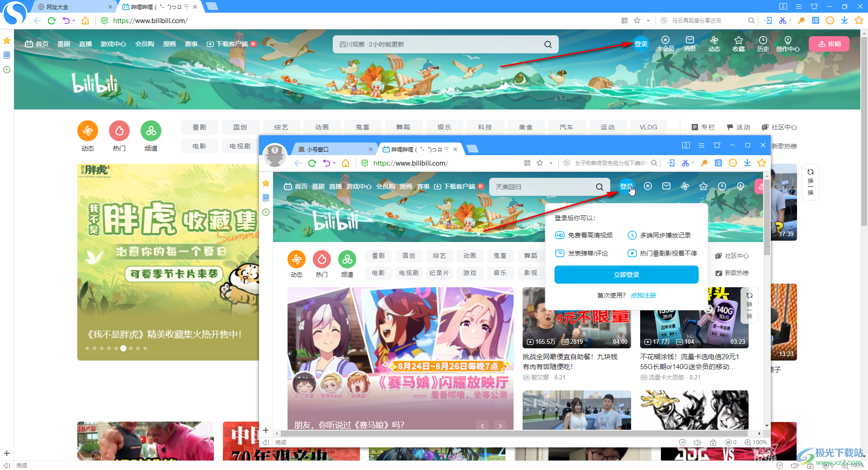This screenshot has height=470, width=868.
Task: Open the 番剧 item in the main Bilibili nav
Action: (64, 44)
